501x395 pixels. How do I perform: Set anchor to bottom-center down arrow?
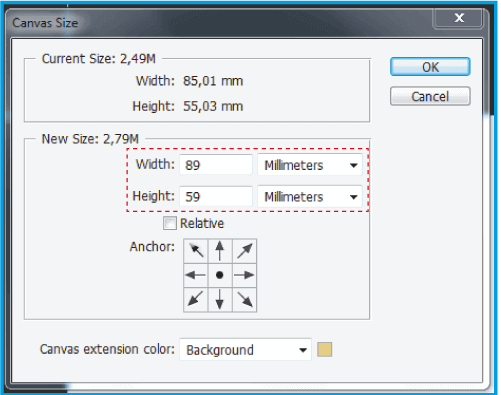pyautogui.click(x=220, y=299)
